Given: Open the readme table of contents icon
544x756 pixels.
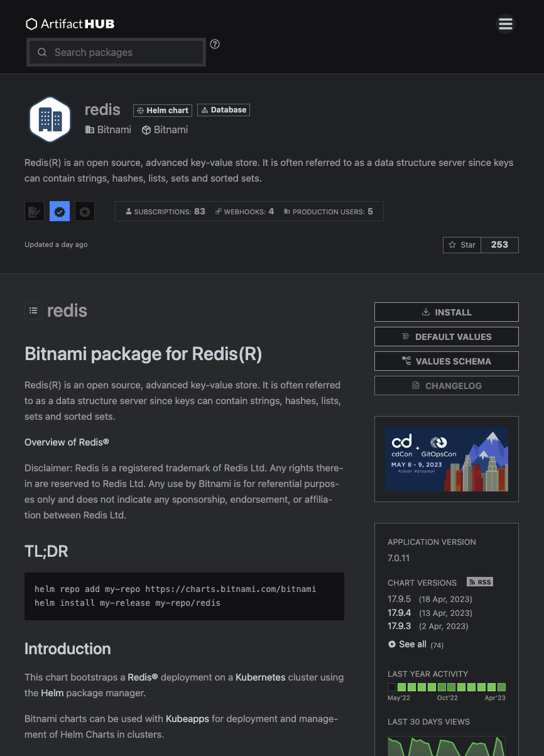Looking at the screenshot, I should (x=33, y=310).
